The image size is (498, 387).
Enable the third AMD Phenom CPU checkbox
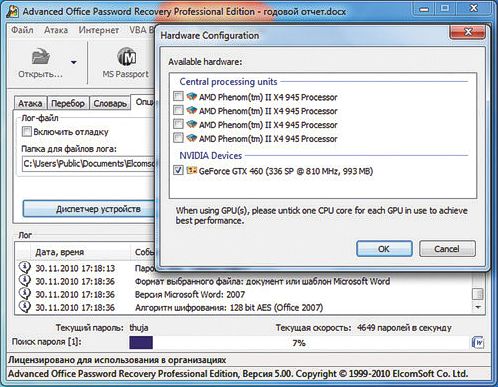[x=178, y=124]
